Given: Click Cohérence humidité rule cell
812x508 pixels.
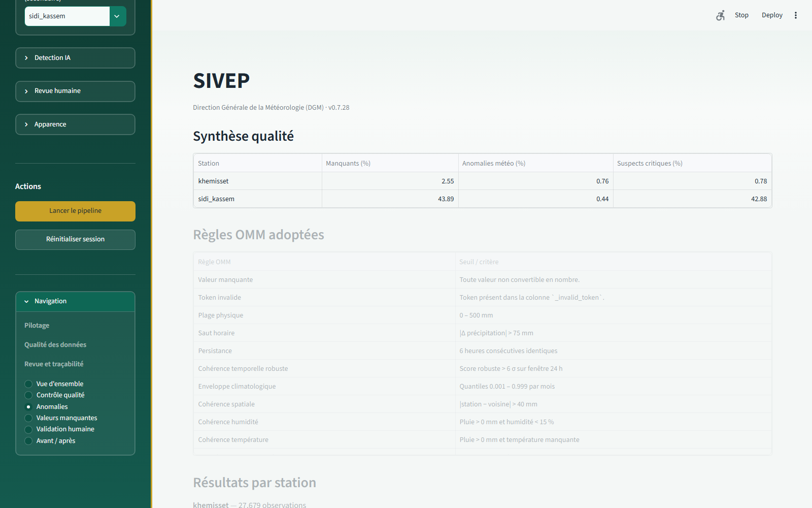Looking at the screenshot, I should pos(324,422).
